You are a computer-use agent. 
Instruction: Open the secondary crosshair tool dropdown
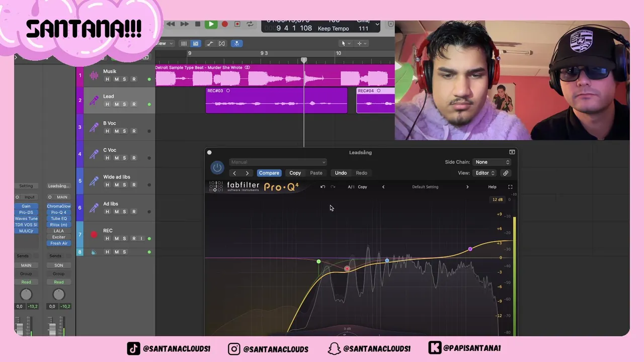(x=361, y=44)
